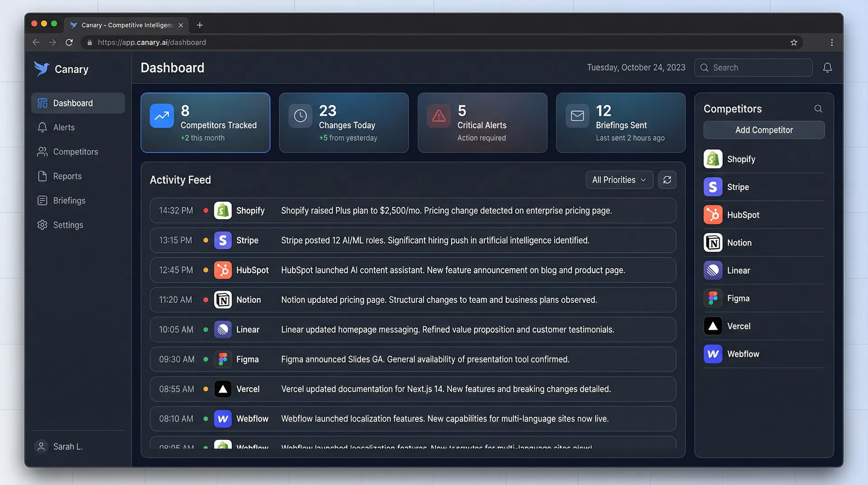Image resolution: width=868 pixels, height=485 pixels.
Task: Open the 5 Critical Alerts card
Action: click(482, 123)
